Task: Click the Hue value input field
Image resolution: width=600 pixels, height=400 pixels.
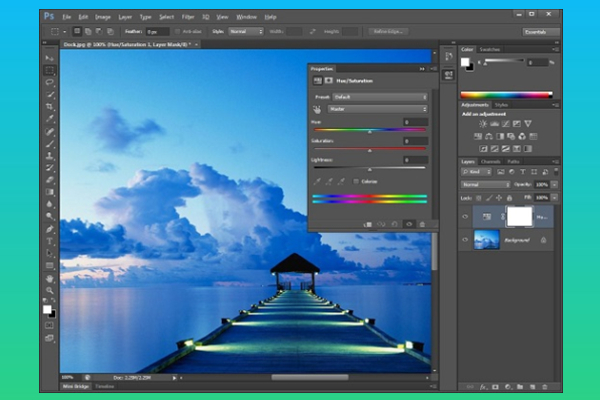Action: (414, 121)
